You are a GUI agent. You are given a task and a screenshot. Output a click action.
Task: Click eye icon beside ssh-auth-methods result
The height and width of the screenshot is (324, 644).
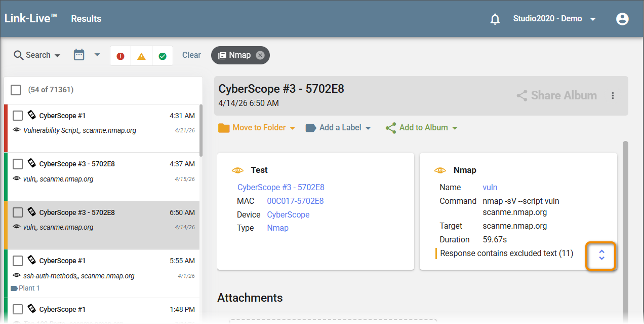16,276
